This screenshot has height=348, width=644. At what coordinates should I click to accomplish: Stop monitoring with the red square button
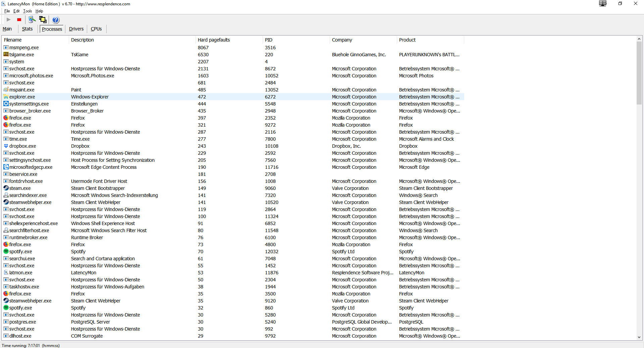19,20
